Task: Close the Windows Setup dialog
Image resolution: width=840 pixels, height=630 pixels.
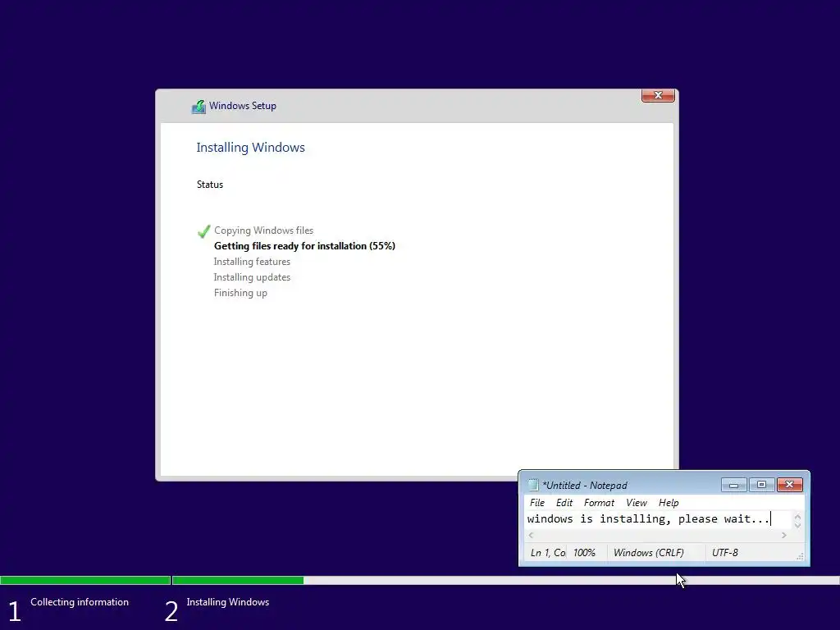Action: pos(658,95)
